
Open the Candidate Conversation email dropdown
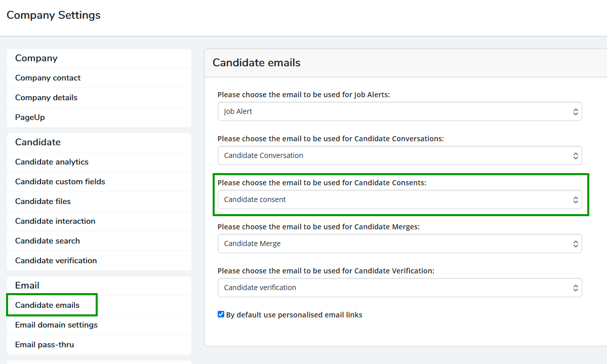(399, 155)
